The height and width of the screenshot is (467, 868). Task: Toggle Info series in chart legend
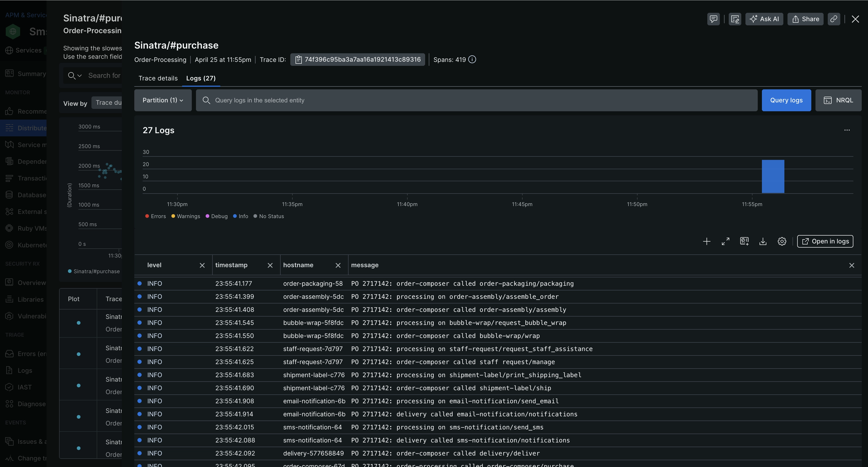tap(240, 216)
